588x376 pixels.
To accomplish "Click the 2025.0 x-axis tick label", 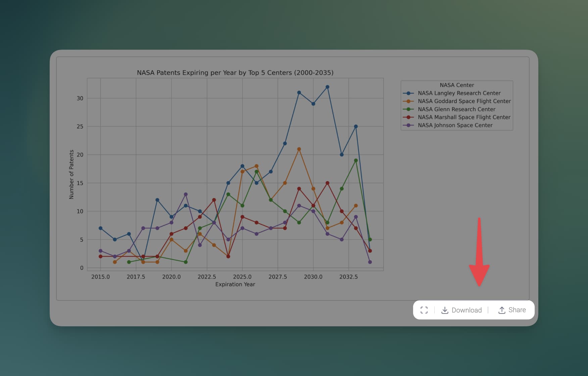I will [242, 277].
